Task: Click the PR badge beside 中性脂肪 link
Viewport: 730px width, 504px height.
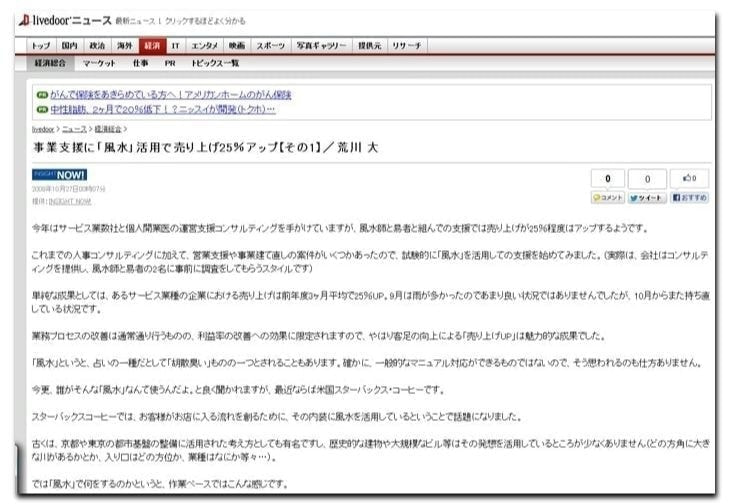Action: tap(42, 109)
